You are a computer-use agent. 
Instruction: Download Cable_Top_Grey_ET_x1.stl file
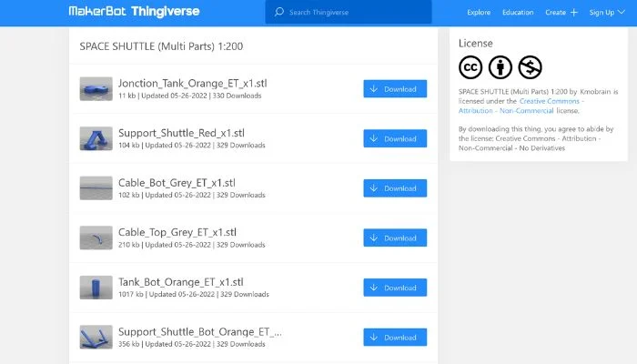(395, 238)
